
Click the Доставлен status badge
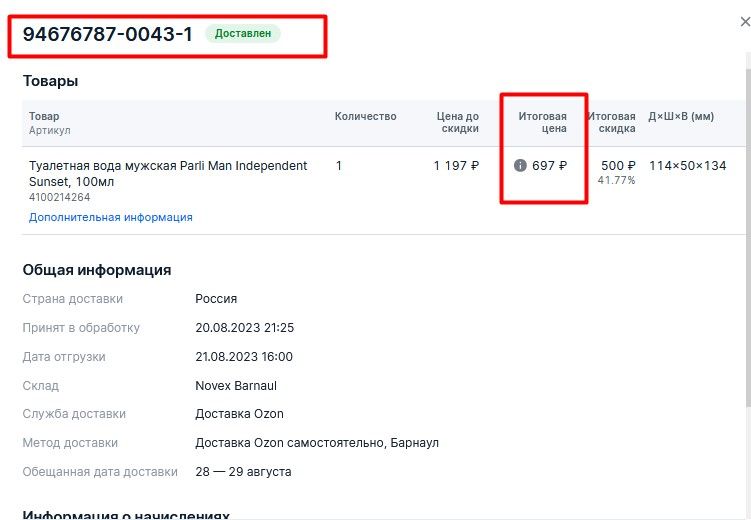tap(243, 34)
